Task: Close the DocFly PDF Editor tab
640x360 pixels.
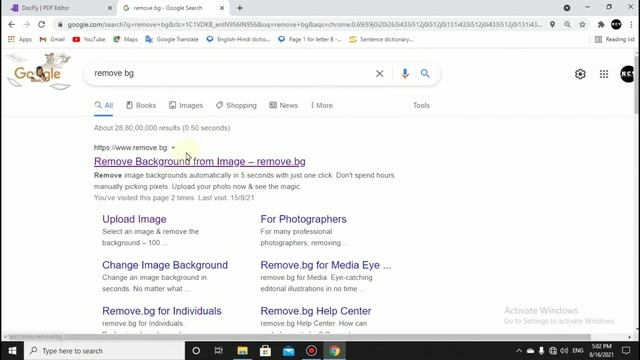Action: tap(110, 8)
